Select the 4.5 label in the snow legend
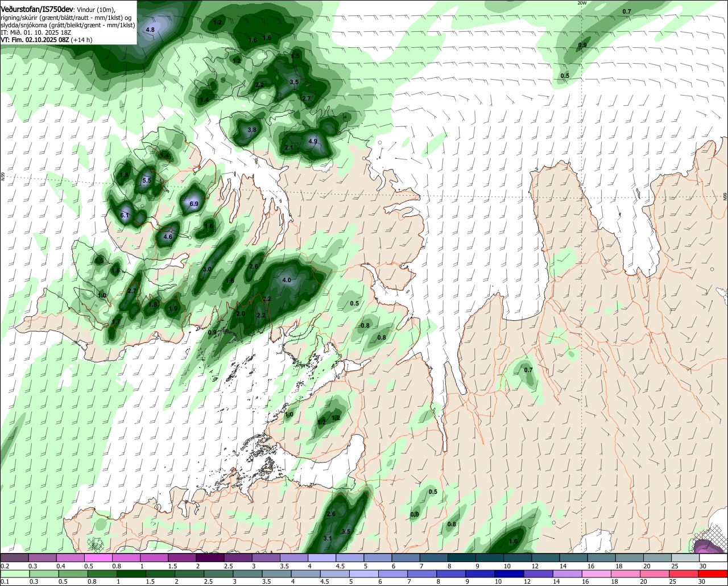728x586 pixels. pyautogui.click(x=341, y=566)
